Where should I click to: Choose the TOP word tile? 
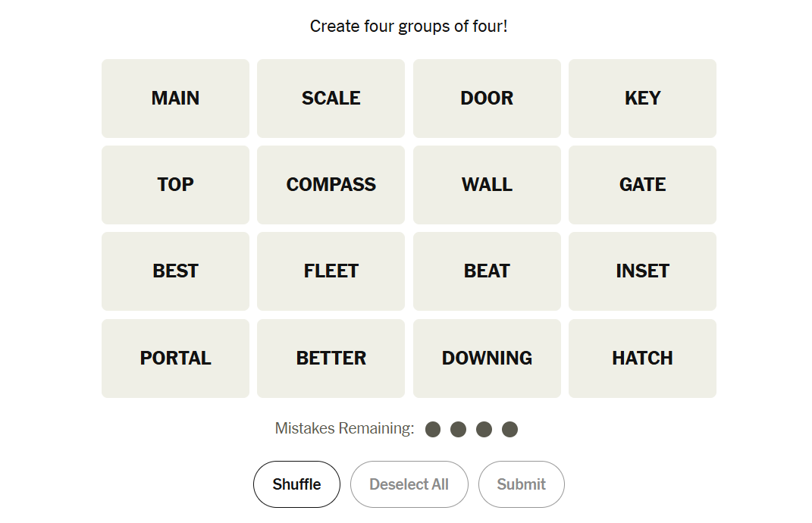(175, 185)
